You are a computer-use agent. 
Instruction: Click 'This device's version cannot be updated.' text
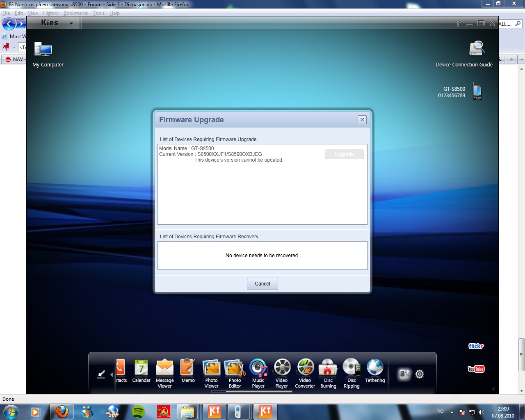[239, 160]
